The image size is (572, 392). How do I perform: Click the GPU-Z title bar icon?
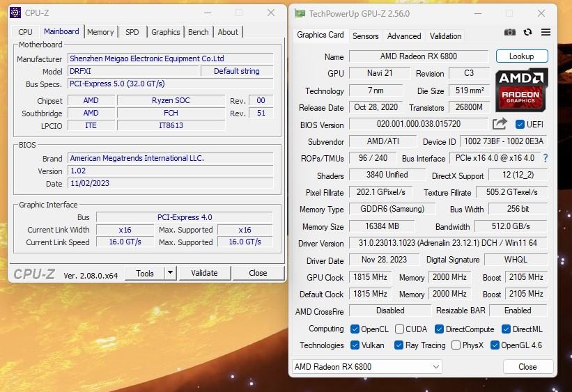(300, 14)
